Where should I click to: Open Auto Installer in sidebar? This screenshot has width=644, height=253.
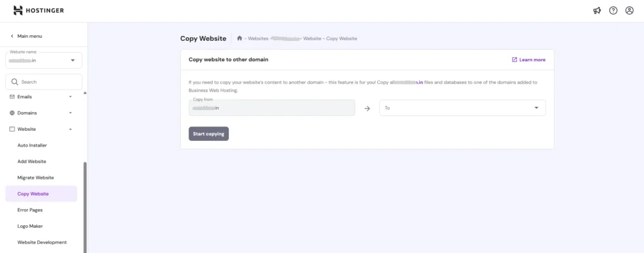[x=32, y=145]
